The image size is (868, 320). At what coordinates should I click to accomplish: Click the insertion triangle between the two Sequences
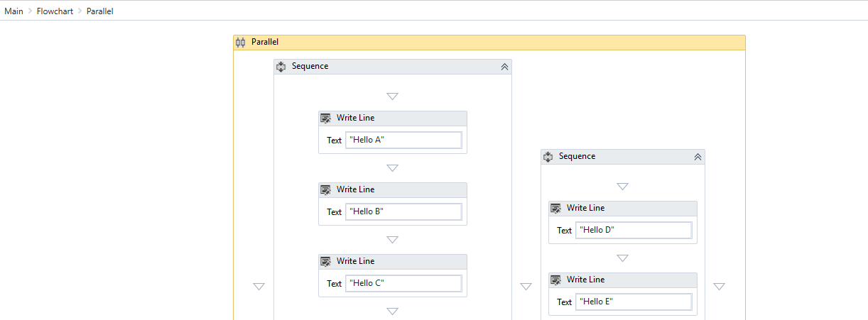[526, 287]
